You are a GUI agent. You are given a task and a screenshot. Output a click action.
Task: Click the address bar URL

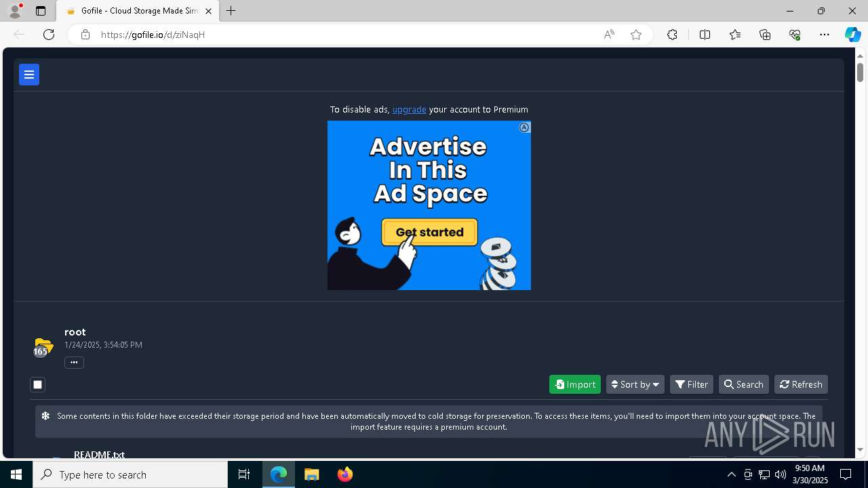[x=153, y=35]
